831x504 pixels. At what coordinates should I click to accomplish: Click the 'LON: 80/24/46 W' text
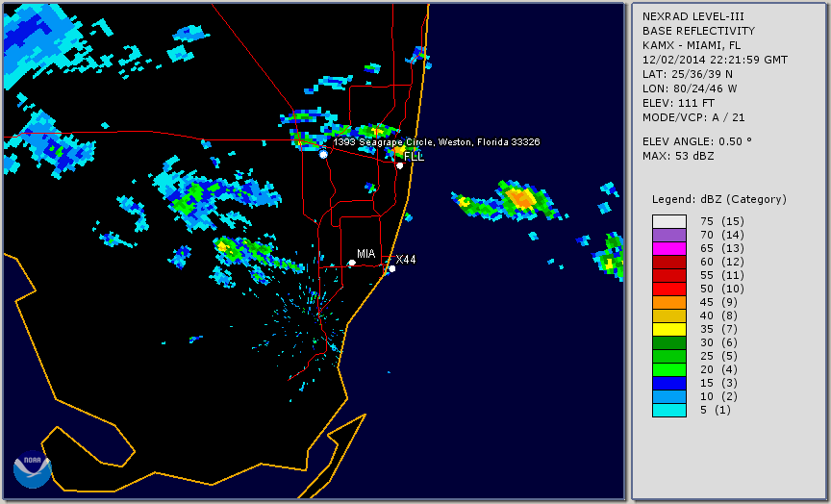click(690, 88)
